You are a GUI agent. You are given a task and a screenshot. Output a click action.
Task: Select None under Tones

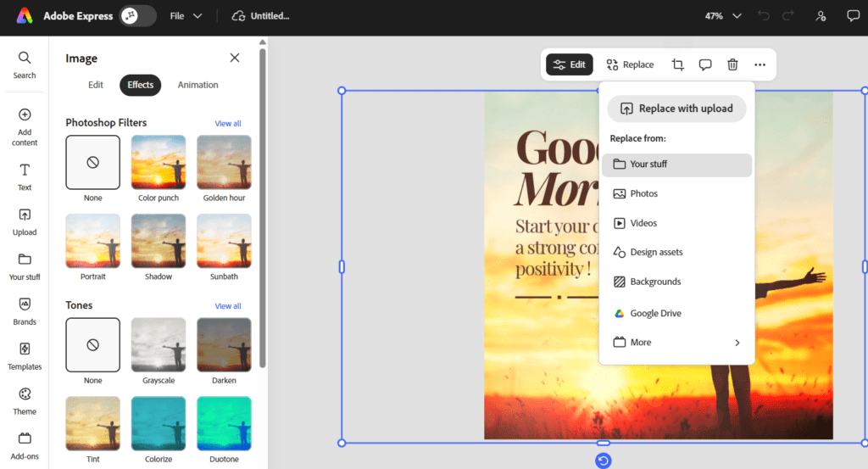coord(92,344)
